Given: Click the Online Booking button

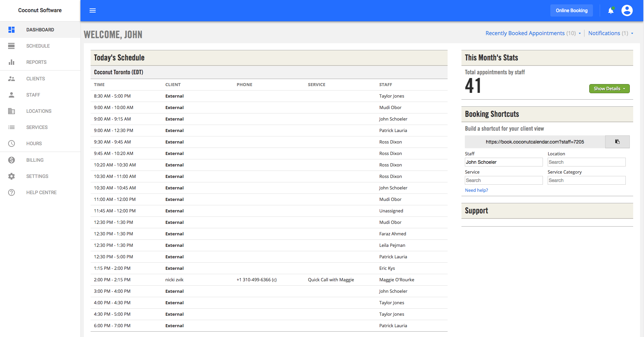Looking at the screenshot, I should pos(572,10).
